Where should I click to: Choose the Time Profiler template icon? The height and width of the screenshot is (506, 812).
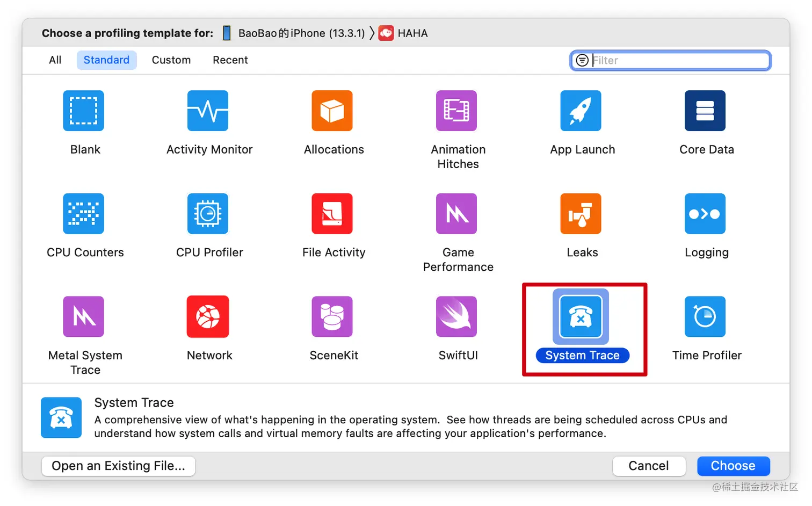tap(705, 316)
